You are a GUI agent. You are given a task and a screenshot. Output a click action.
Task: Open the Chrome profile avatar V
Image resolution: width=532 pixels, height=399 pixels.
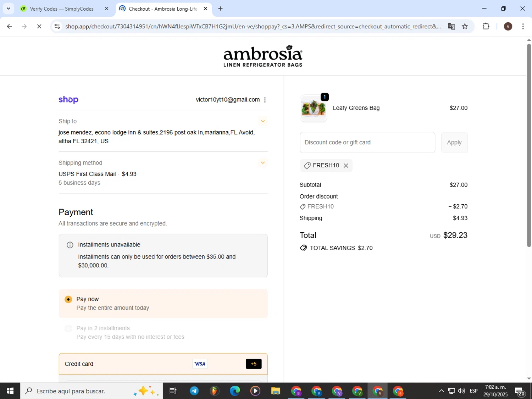click(x=508, y=26)
